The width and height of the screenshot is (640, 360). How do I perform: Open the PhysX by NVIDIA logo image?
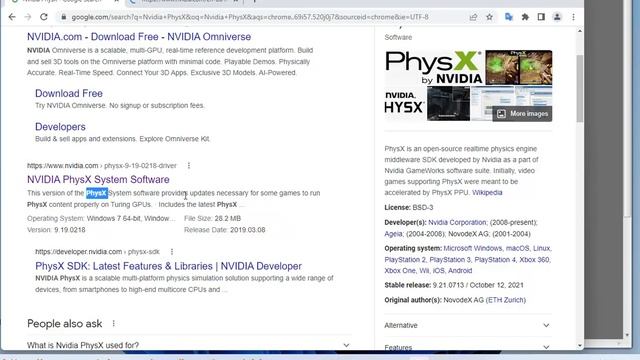click(x=434, y=67)
